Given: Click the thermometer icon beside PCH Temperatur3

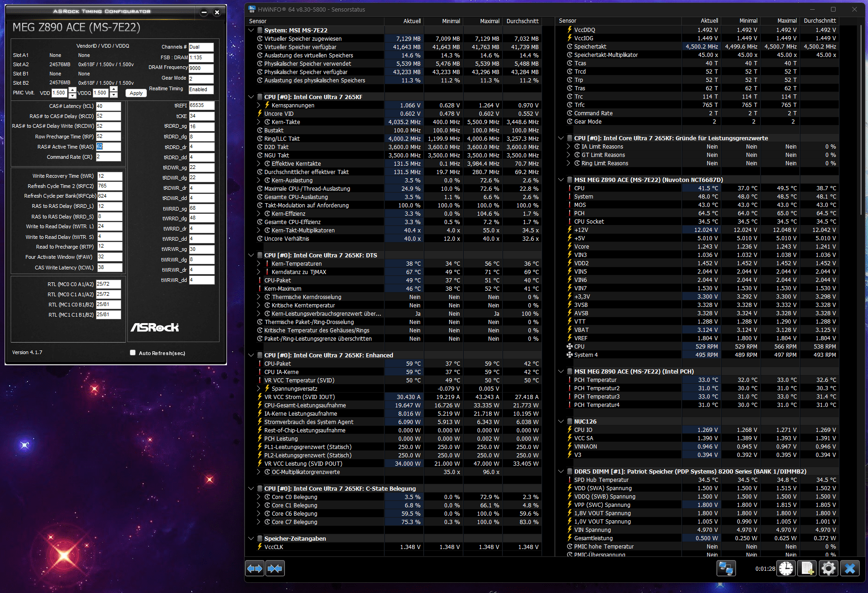Looking at the screenshot, I should pos(570,396).
